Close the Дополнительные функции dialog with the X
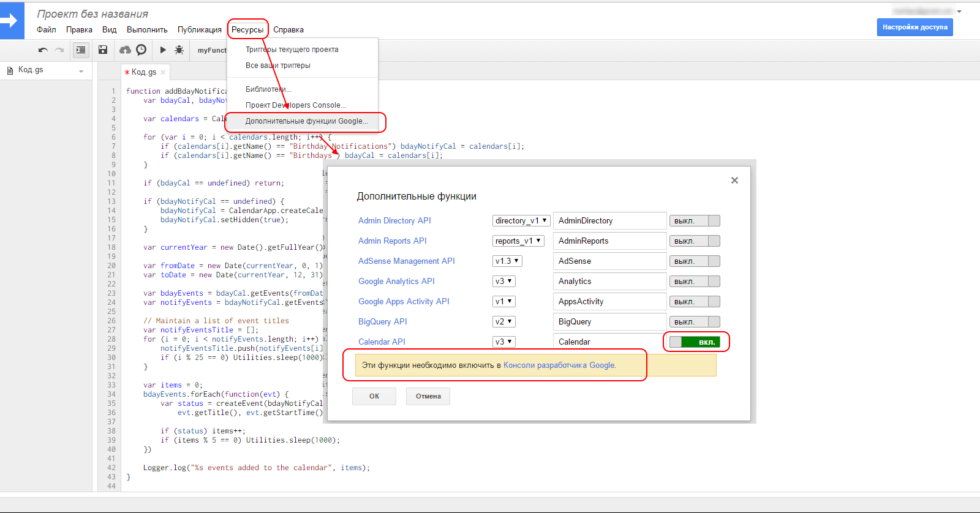The width and height of the screenshot is (980, 513). (734, 180)
